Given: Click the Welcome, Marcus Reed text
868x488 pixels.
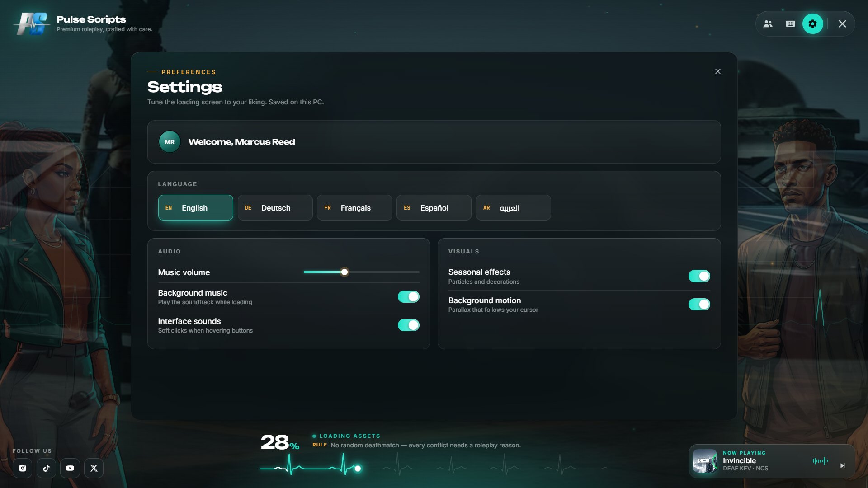Looking at the screenshot, I should [242, 142].
